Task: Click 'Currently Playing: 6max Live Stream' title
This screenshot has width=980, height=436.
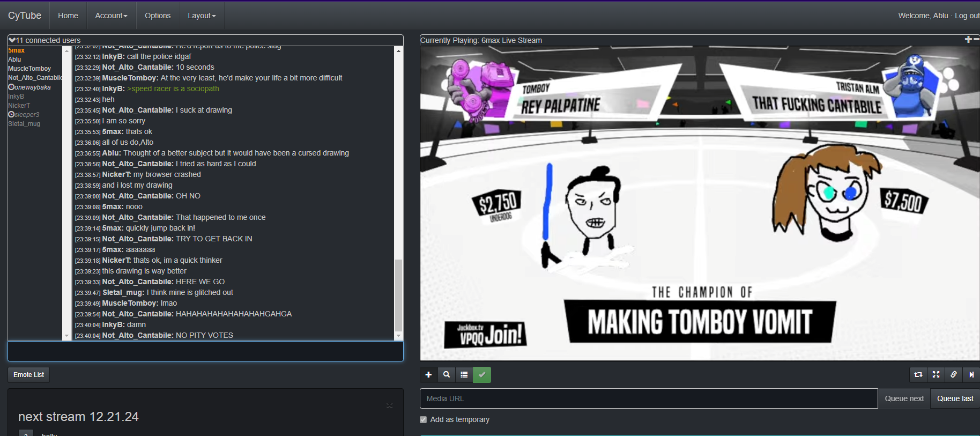Action: coord(481,40)
